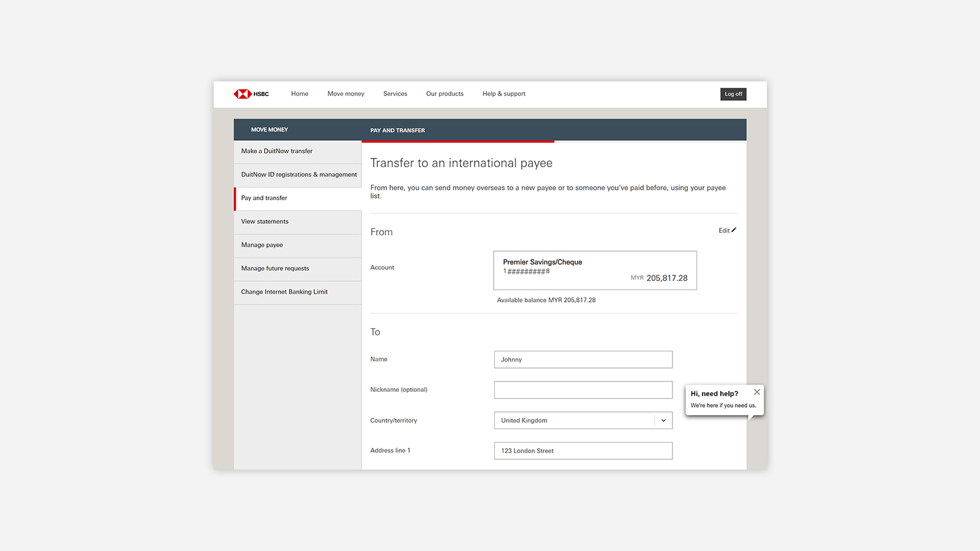The image size is (980, 551).
Task: Click the Transfer to an international payee heading
Action: (461, 163)
